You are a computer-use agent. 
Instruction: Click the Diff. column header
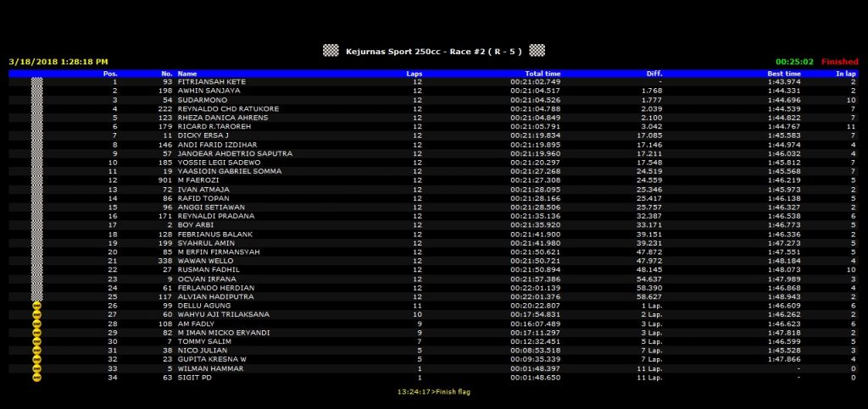[654, 74]
